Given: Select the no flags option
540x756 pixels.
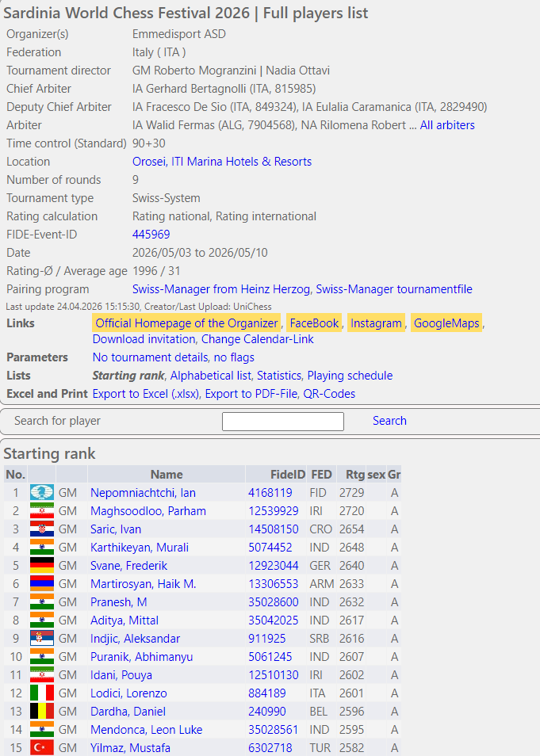Looking at the screenshot, I should [234, 357].
